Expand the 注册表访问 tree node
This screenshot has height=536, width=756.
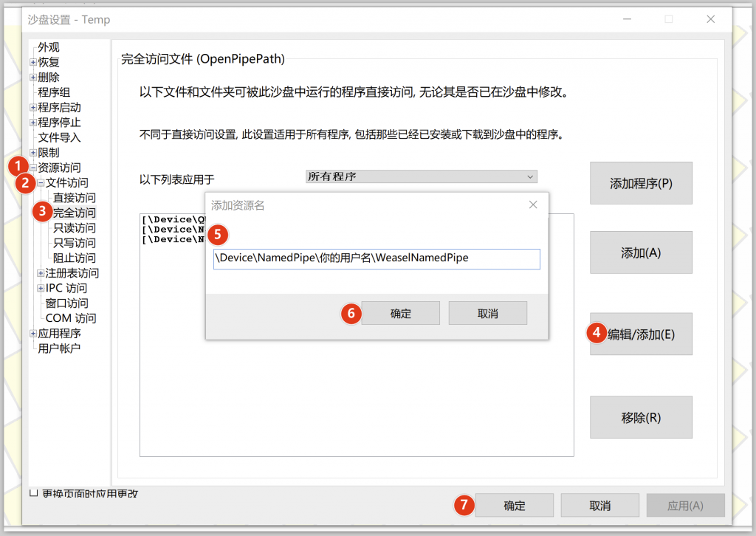tap(41, 273)
